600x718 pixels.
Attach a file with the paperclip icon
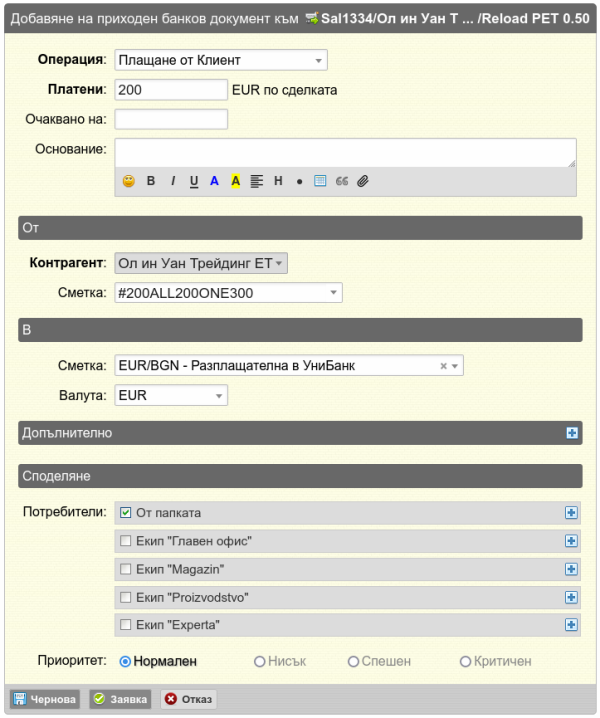363,181
